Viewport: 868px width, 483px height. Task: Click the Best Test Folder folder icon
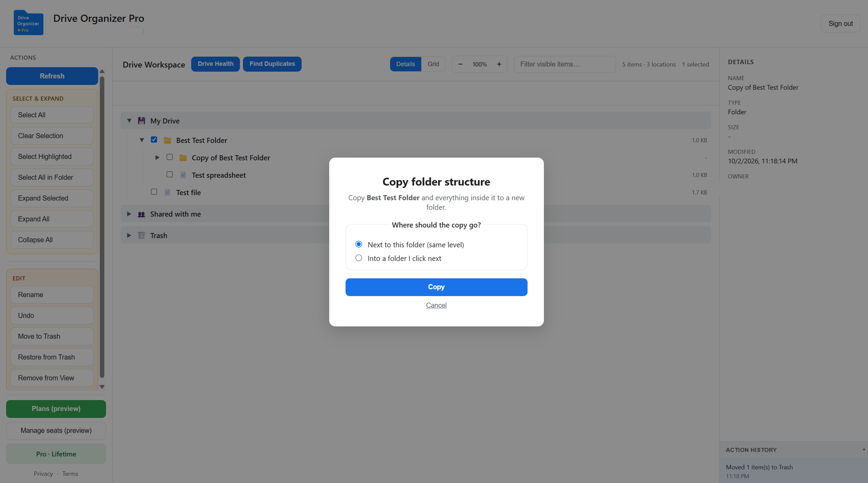[x=167, y=140]
